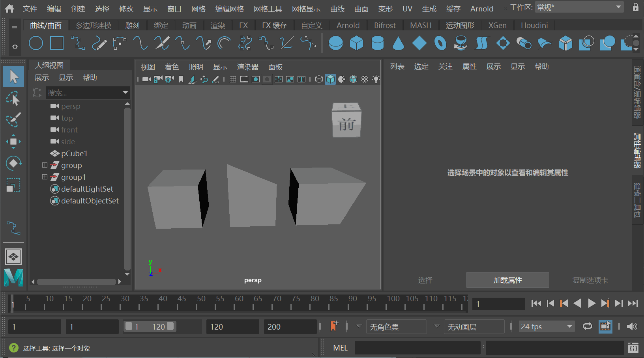Image resolution: width=644 pixels, height=358 pixels.
Task: Create a NURBS sphere from the shelf
Action: (x=336, y=43)
